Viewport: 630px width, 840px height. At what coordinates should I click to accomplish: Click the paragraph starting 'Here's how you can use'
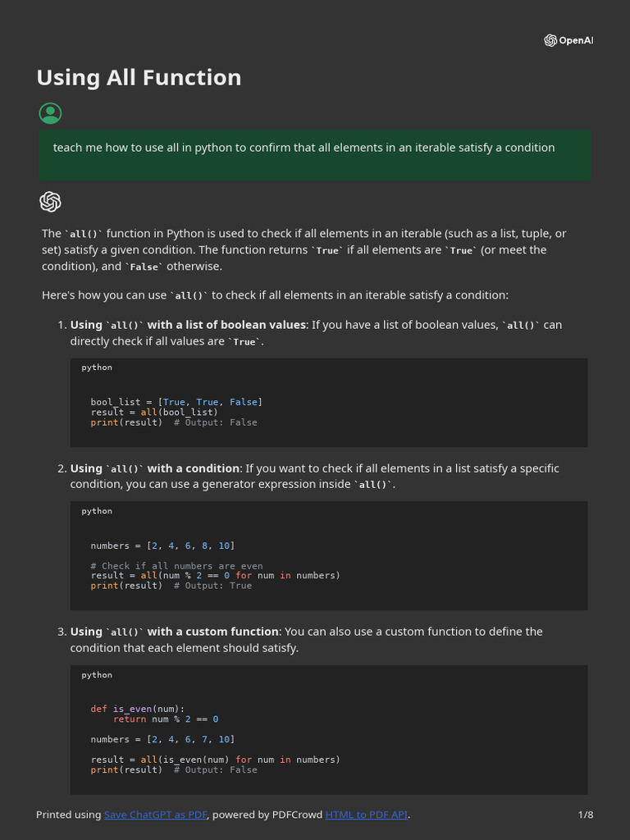click(275, 295)
